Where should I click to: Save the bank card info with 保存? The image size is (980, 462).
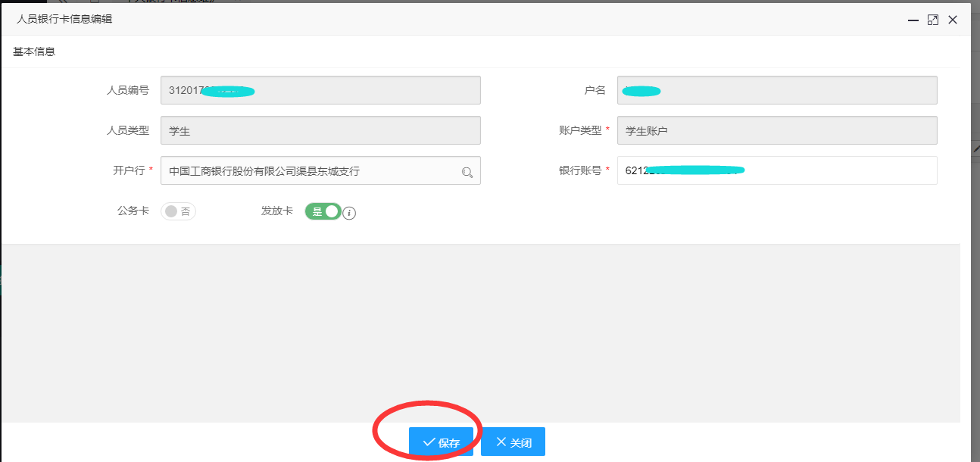(x=441, y=442)
